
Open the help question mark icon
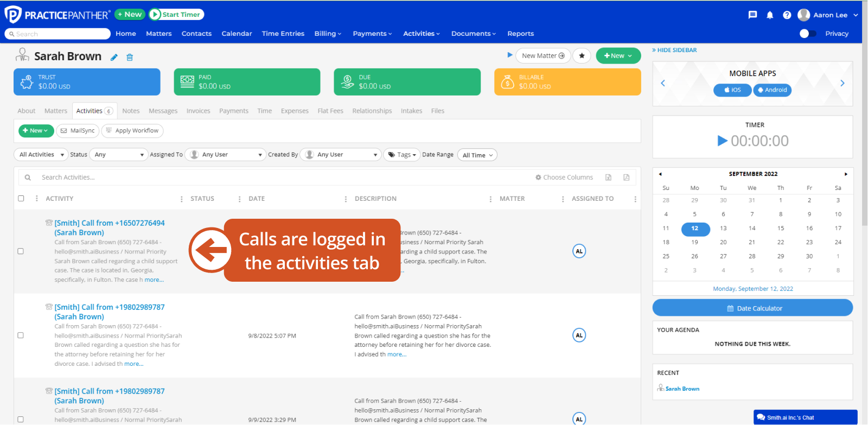click(x=787, y=15)
